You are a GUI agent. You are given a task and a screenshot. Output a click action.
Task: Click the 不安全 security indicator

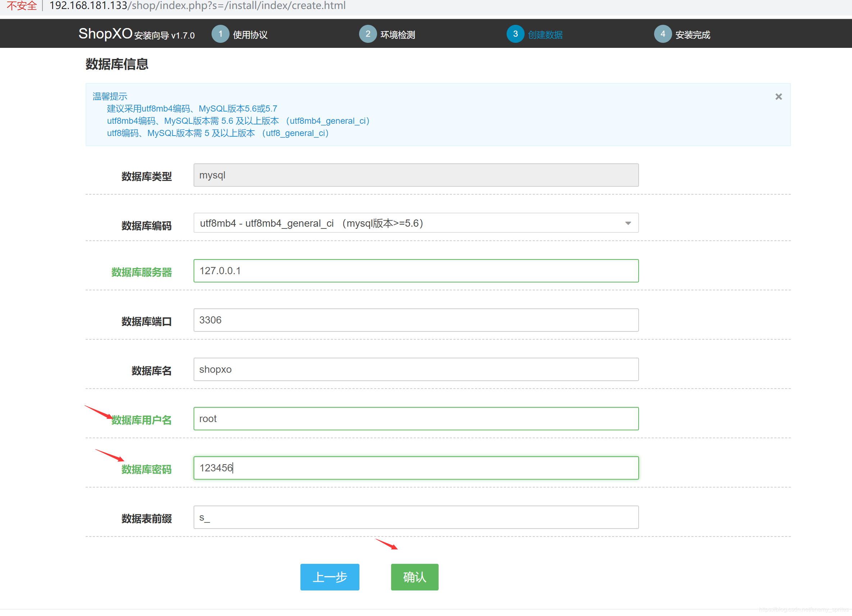click(22, 6)
